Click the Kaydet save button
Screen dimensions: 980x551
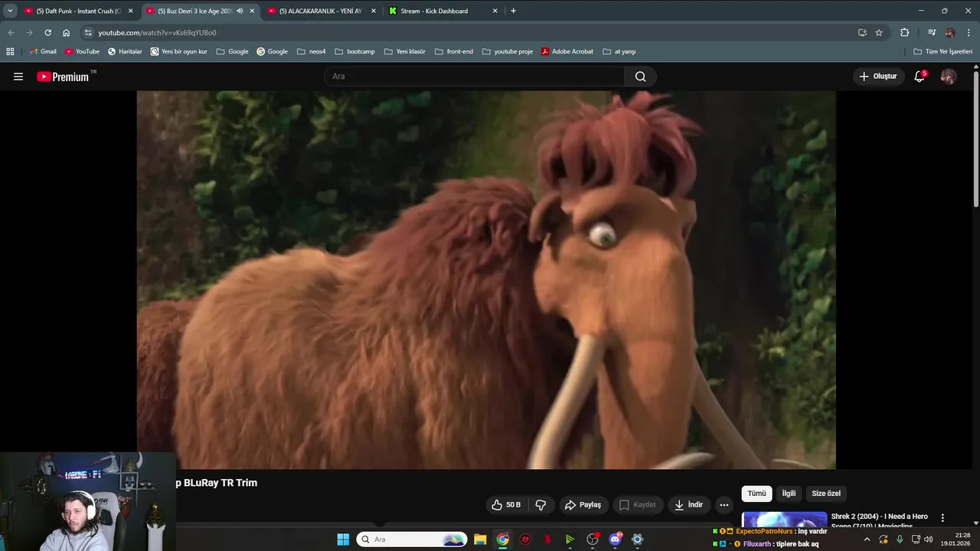click(637, 505)
